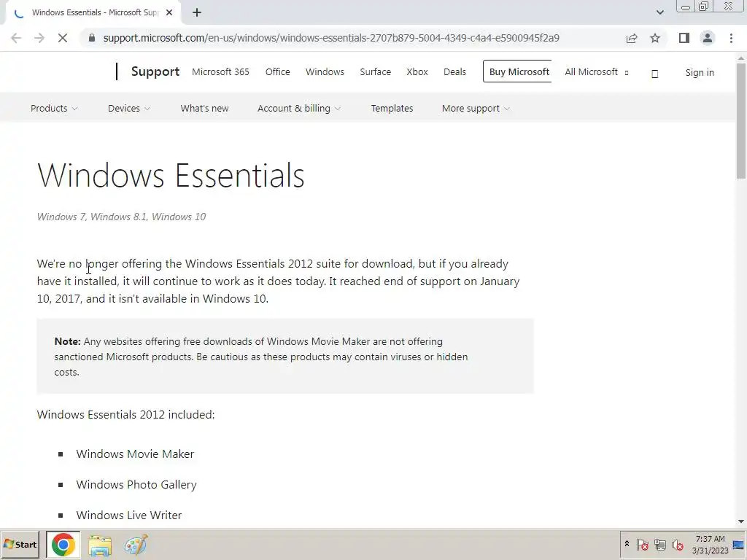Bookmark this tab with star
747x560 pixels.
(655, 38)
